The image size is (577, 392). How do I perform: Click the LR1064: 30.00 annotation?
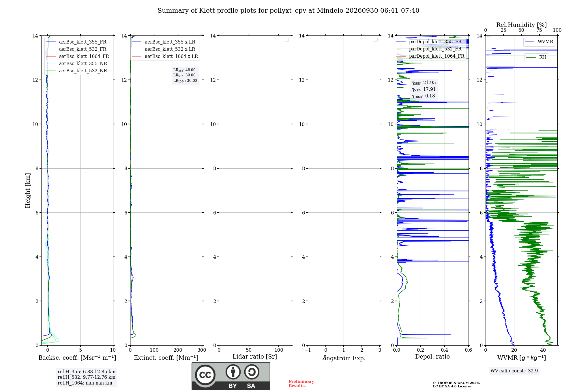(x=185, y=81)
